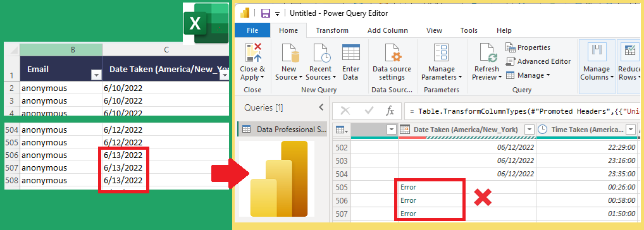This screenshot has height=230, width=644.
Task: Open the Email column filter dropdown in Excel
Action: [96, 75]
